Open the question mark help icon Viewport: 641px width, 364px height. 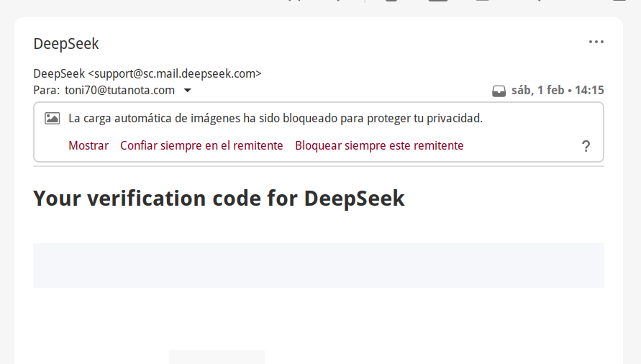coord(586,146)
